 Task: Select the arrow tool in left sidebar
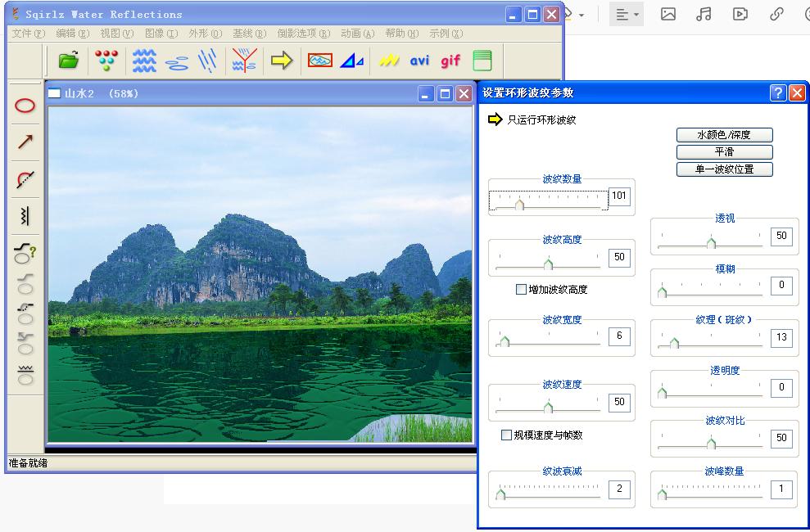click(x=25, y=142)
